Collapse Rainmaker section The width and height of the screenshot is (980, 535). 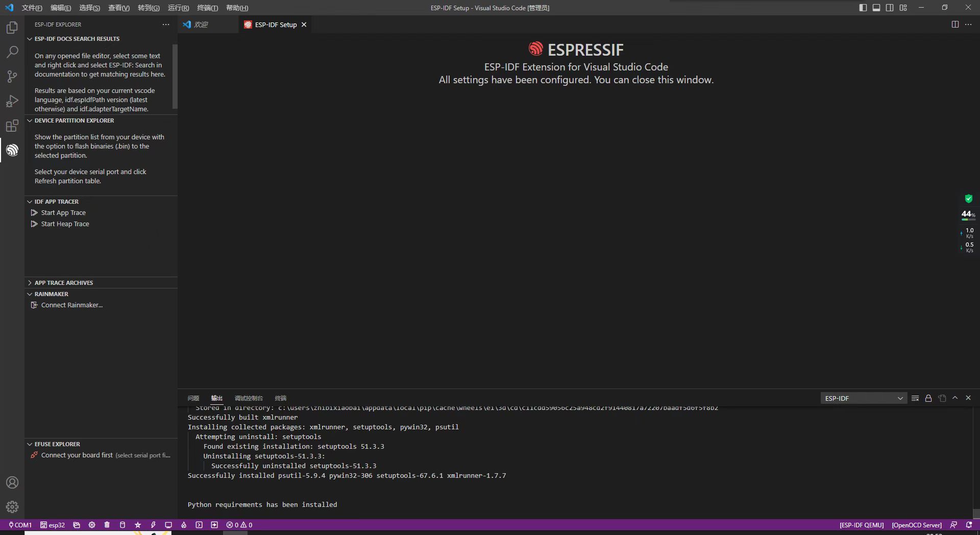101,294
